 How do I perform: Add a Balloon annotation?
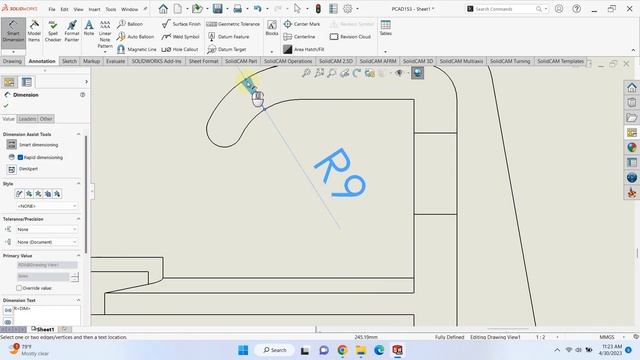point(130,24)
